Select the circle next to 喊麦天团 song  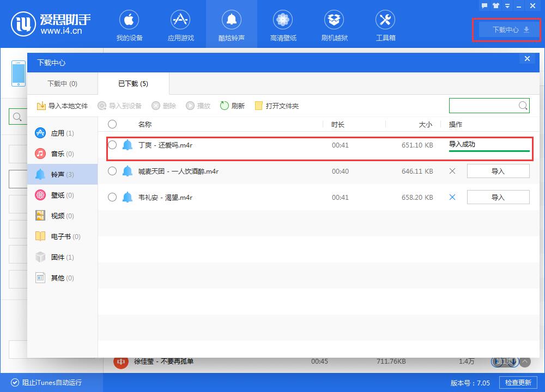point(112,171)
